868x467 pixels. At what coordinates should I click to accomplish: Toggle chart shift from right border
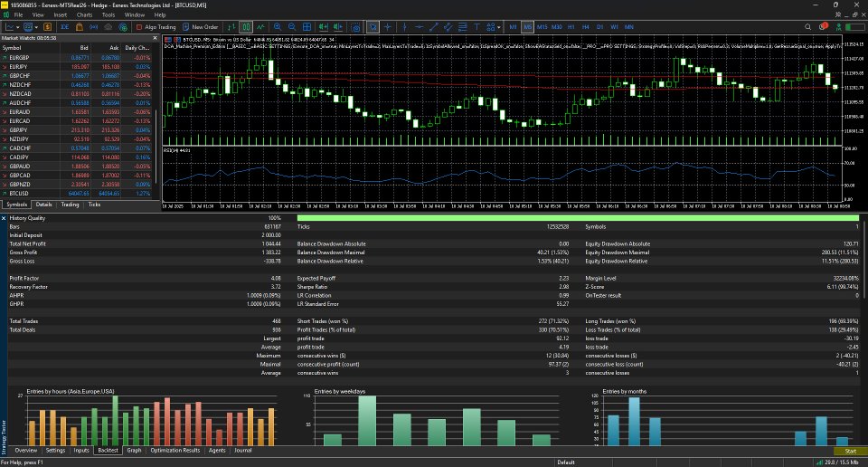coord(337,26)
